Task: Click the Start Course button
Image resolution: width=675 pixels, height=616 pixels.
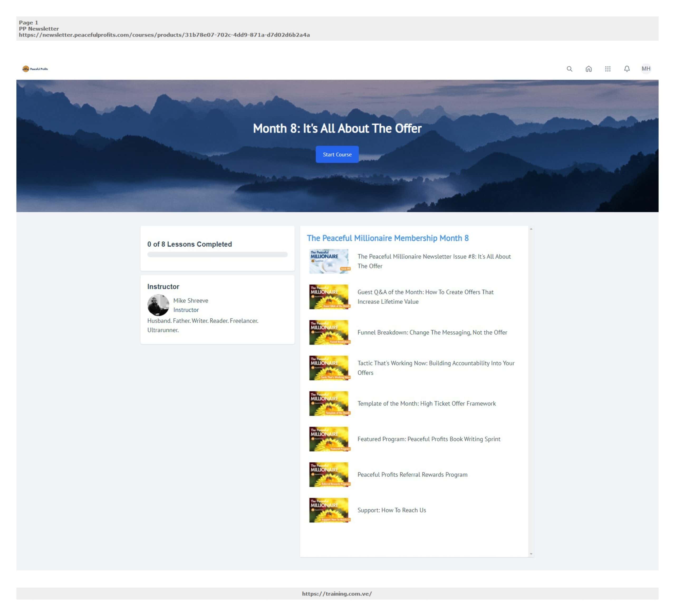Action: coord(337,154)
